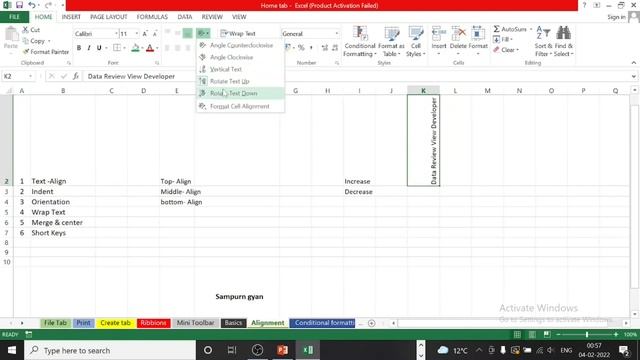Select cell containing Merge & center
This screenshot has width=640, height=360.
coord(62,222)
